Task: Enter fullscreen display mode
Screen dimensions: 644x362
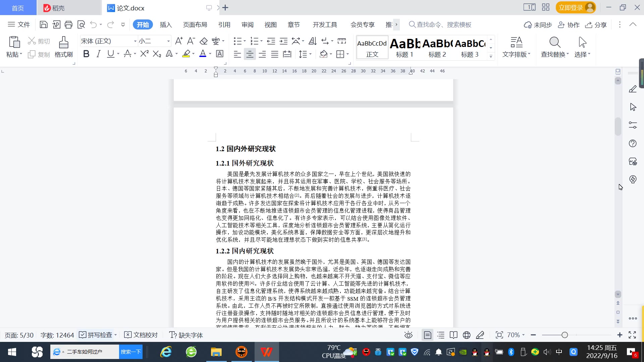Action: tap(632, 335)
